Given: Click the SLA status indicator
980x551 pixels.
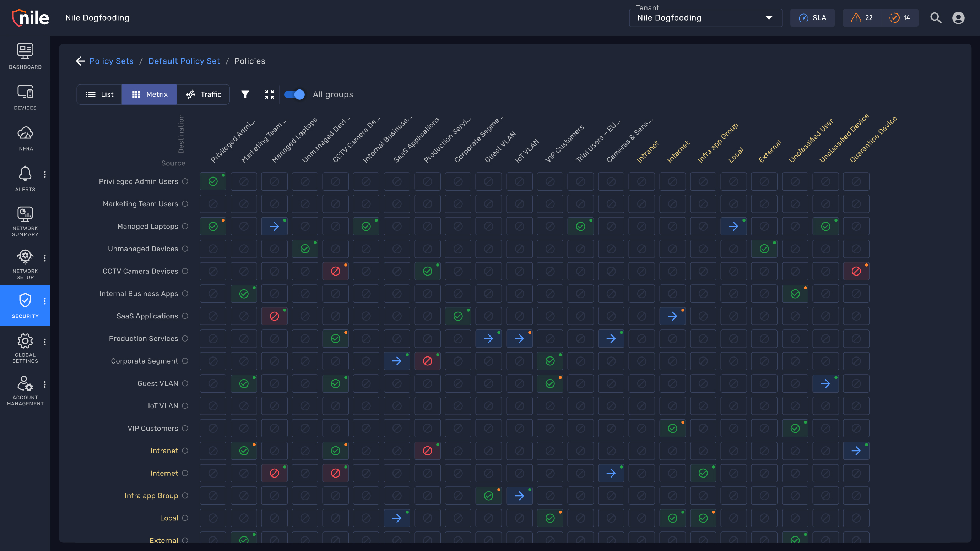Looking at the screenshot, I should point(812,17).
